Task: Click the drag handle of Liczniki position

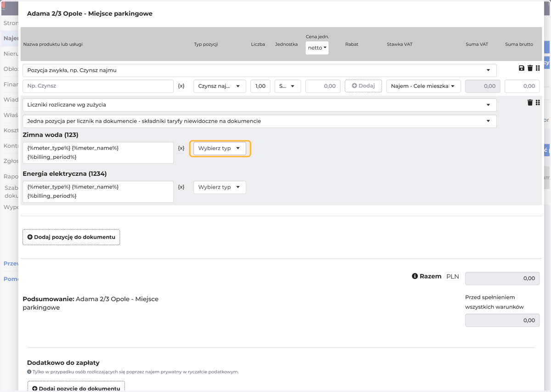Action: coord(538,103)
